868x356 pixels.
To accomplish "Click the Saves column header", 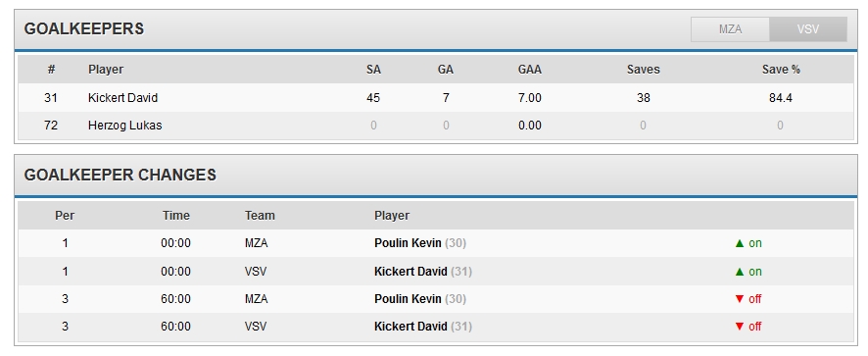I will (644, 70).
